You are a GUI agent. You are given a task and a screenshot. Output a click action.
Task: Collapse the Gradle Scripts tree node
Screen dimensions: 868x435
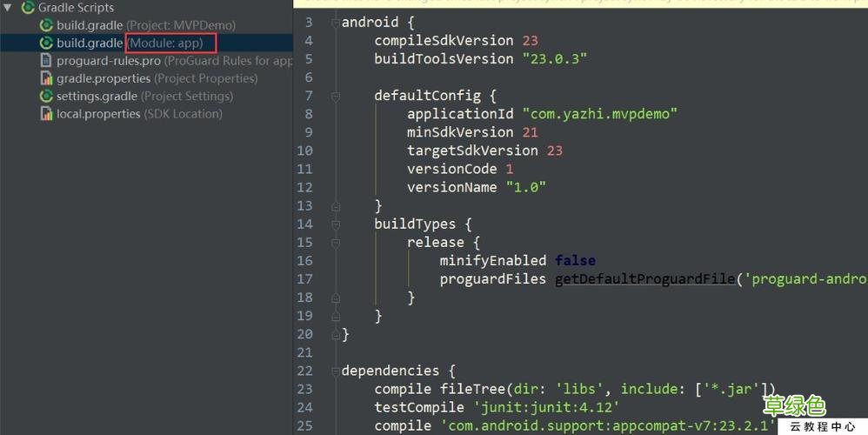[8, 8]
